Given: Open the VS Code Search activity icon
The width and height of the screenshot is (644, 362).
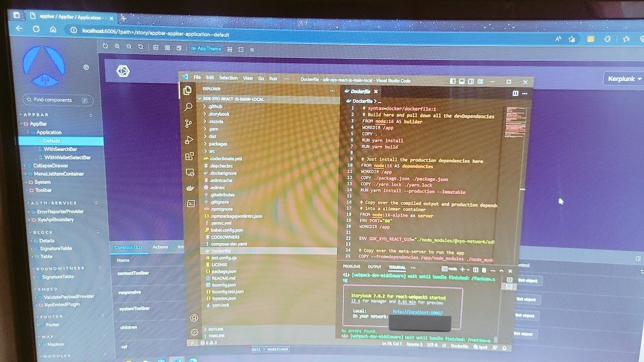Looking at the screenshot, I should pos(188,107).
